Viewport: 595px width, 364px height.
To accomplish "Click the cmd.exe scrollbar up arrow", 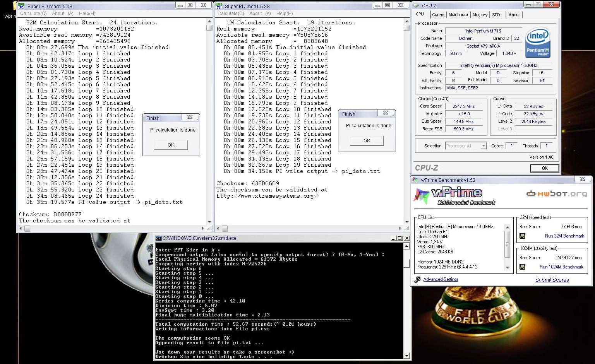I will coord(406,246).
